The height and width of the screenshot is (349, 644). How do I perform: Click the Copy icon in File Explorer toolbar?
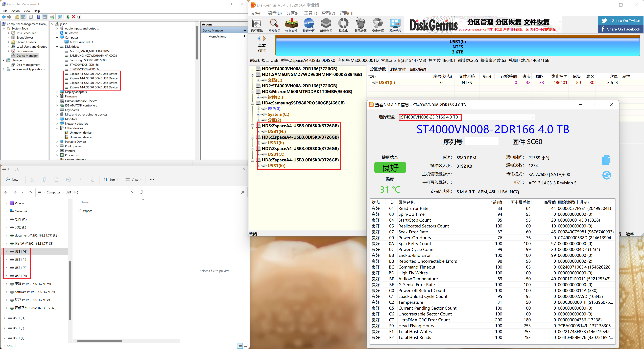click(44, 180)
